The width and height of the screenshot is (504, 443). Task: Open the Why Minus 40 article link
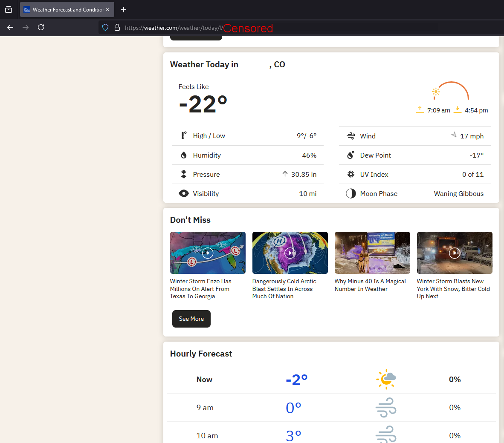pos(370,285)
